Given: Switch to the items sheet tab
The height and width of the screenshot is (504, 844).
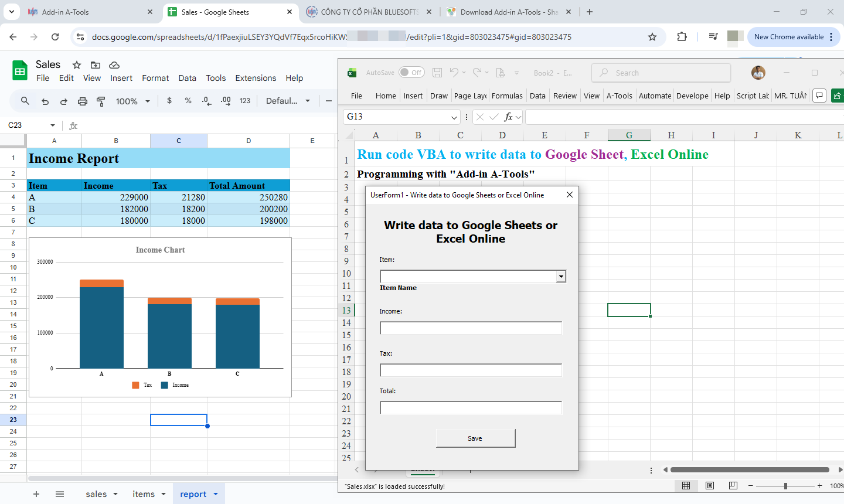Looking at the screenshot, I should pyautogui.click(x=143, y=493).
